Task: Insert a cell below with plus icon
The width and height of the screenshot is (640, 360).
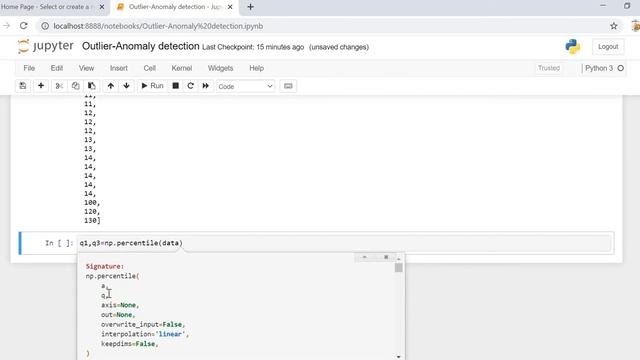Action: click(x=41, y=86)
